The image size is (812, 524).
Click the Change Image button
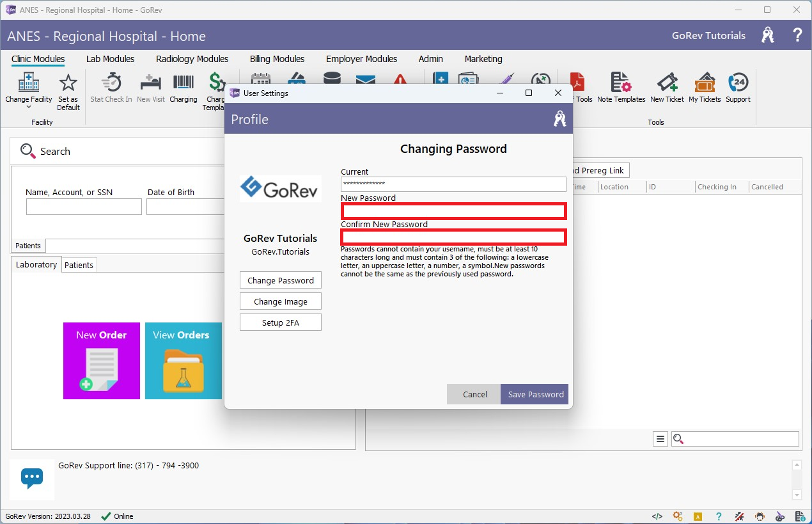pyautogui.click(x=281, y=301)
